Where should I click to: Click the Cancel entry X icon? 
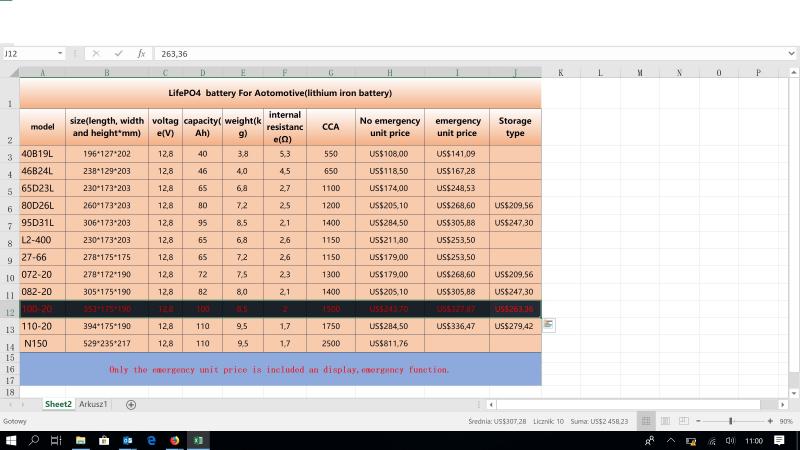[96, 53]
